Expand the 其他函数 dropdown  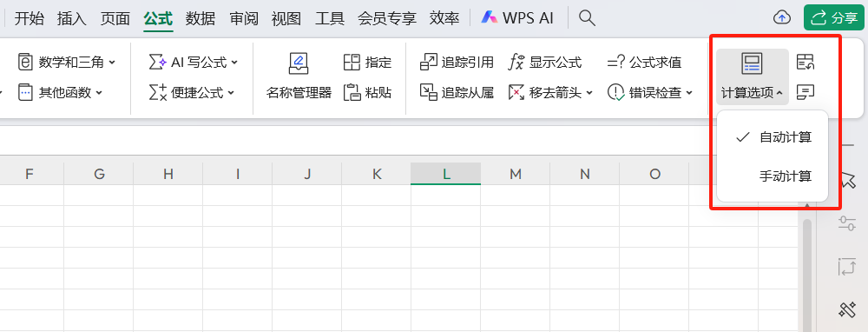[99, 93]
